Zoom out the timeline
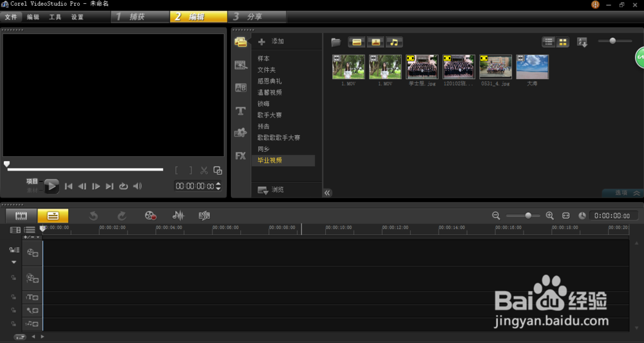Image resolution: width=644 pixels, height=343 pixels. point(496,216)
